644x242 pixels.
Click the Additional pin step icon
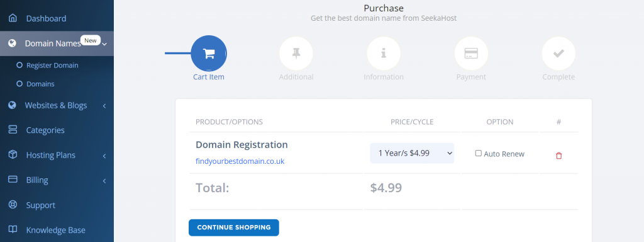coord(296,54)
